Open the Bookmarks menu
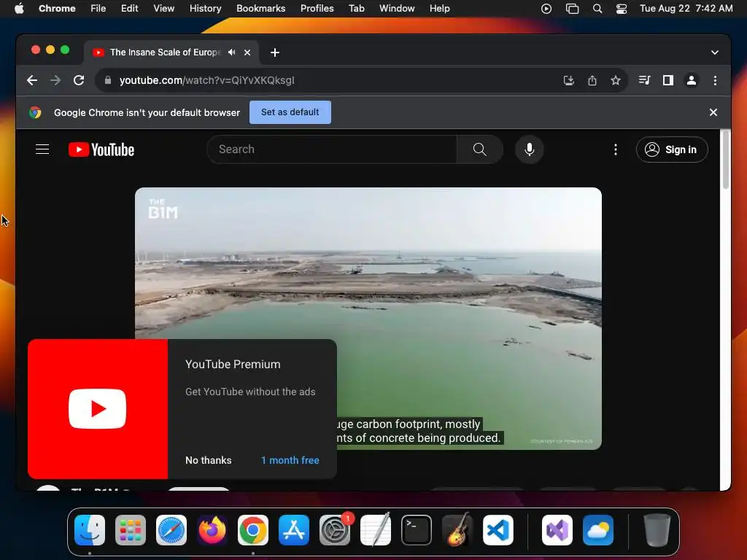 coord(260,9)
